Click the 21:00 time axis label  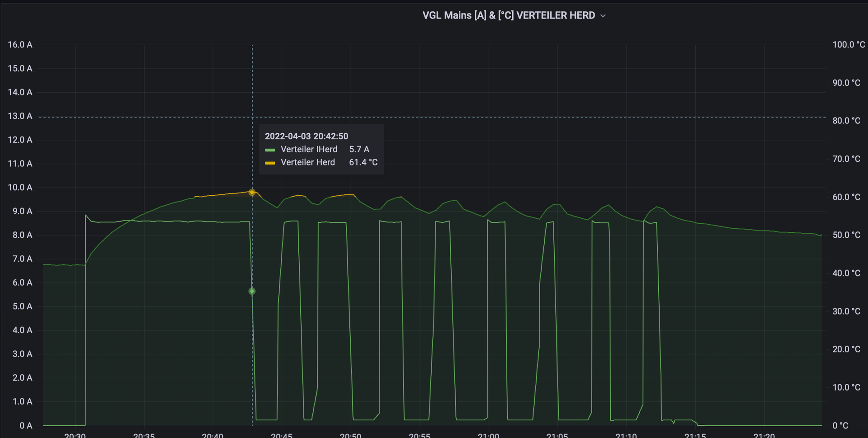click(x=488, y=435)
